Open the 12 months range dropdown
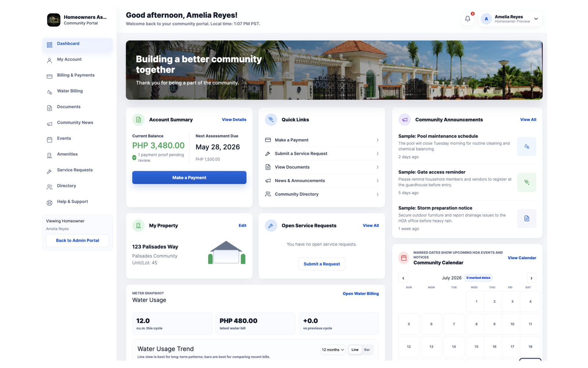The width and height of the screenshot is (588, 368). coord(333,350)
